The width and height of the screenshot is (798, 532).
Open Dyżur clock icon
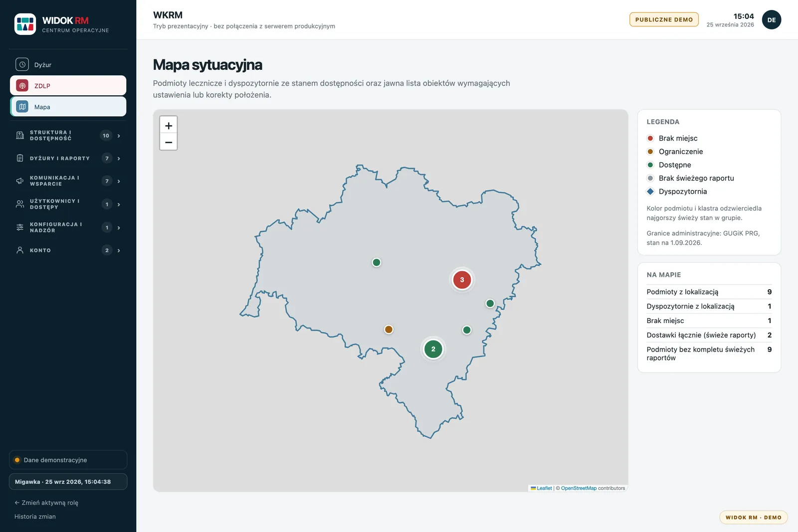click(22, 65)
